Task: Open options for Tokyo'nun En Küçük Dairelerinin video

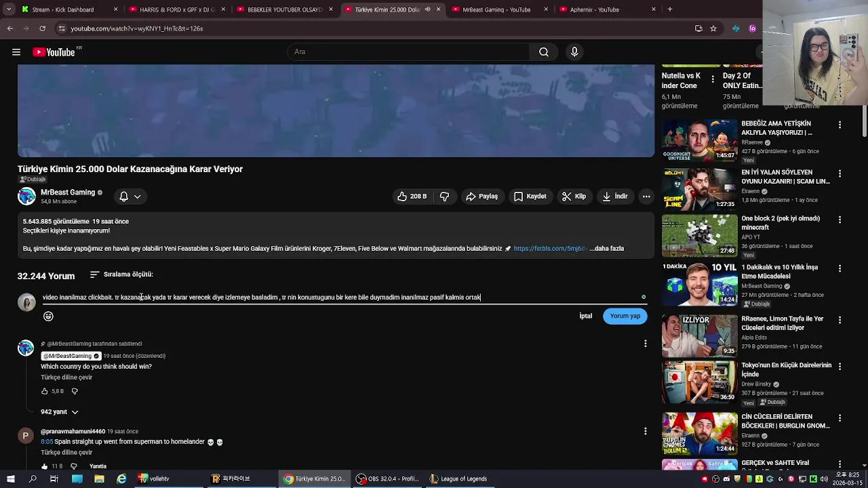Action: [840, 366]
